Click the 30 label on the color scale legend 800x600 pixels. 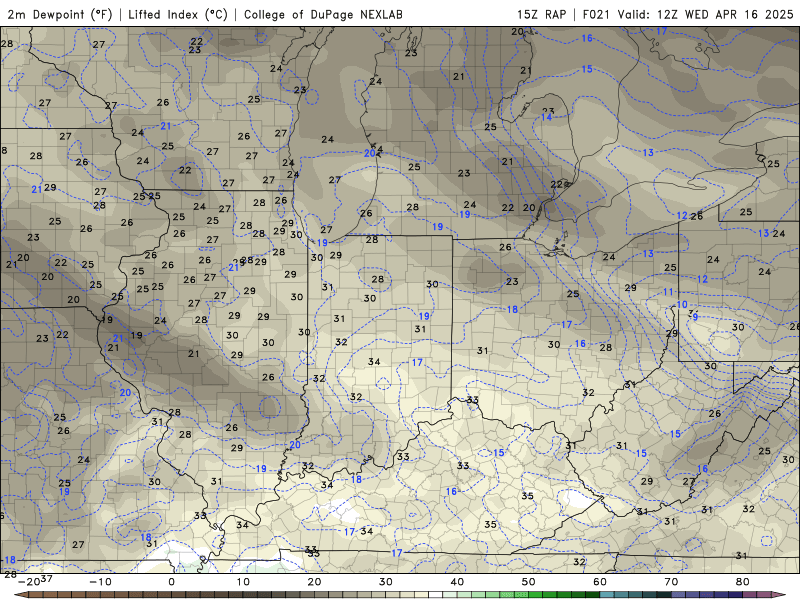(x=386, y=582)
